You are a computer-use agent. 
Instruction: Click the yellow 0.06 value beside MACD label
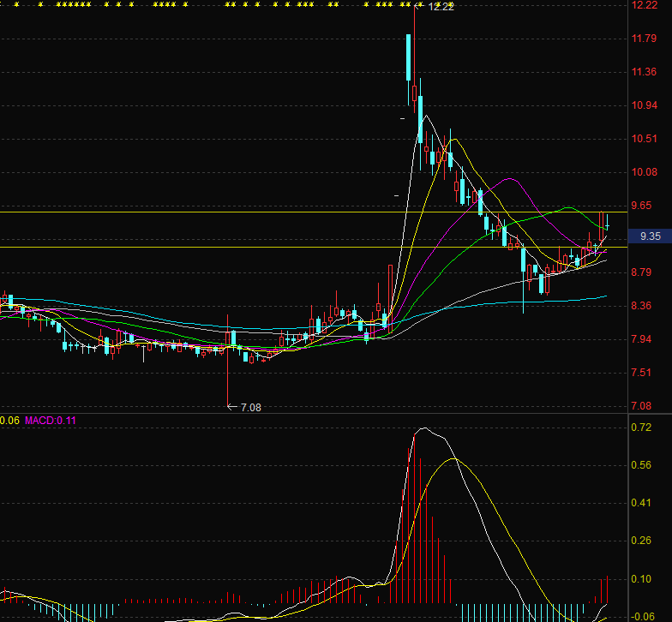point(9,421)
